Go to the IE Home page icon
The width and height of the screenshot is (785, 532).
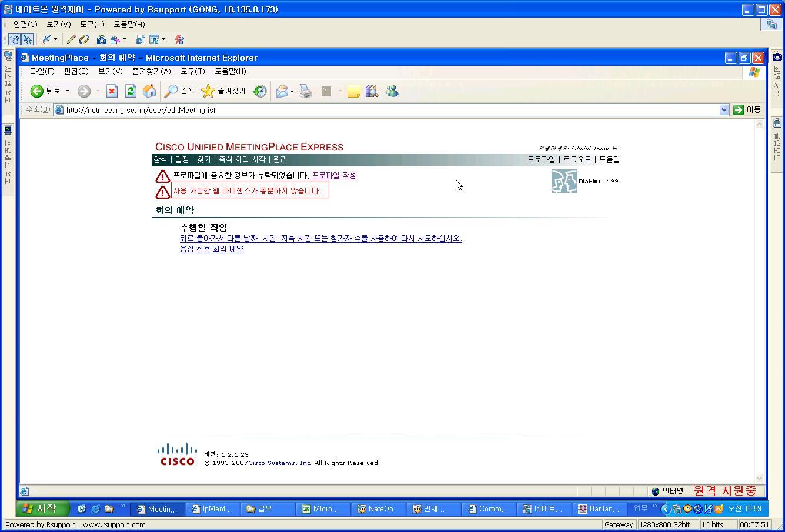click(149, 91)
